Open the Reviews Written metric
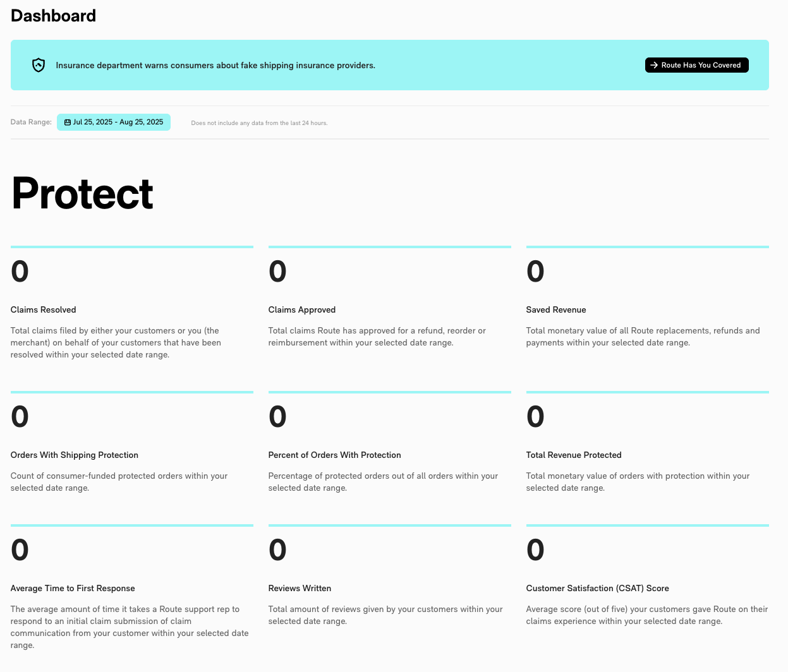 [300, 588]
